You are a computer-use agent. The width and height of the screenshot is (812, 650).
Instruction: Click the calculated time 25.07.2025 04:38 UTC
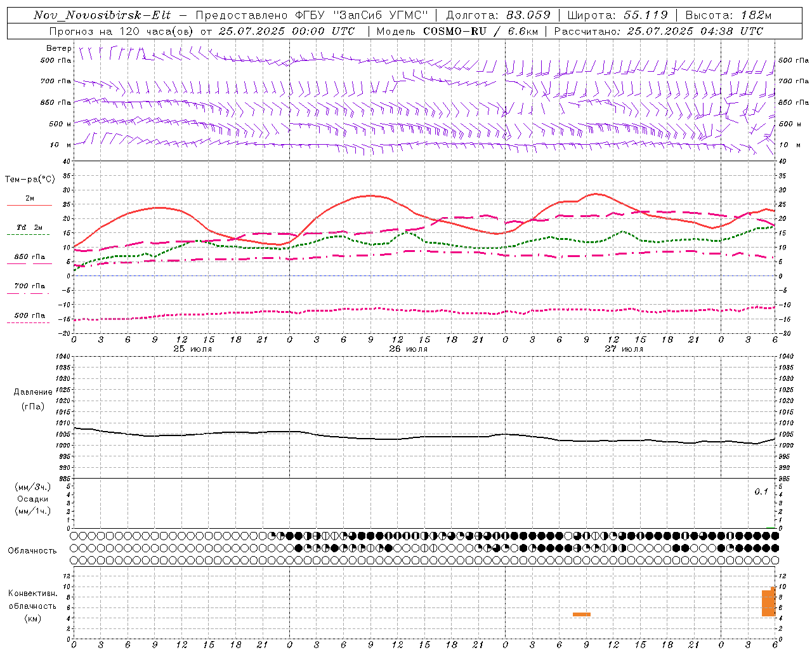click(695, 31)
